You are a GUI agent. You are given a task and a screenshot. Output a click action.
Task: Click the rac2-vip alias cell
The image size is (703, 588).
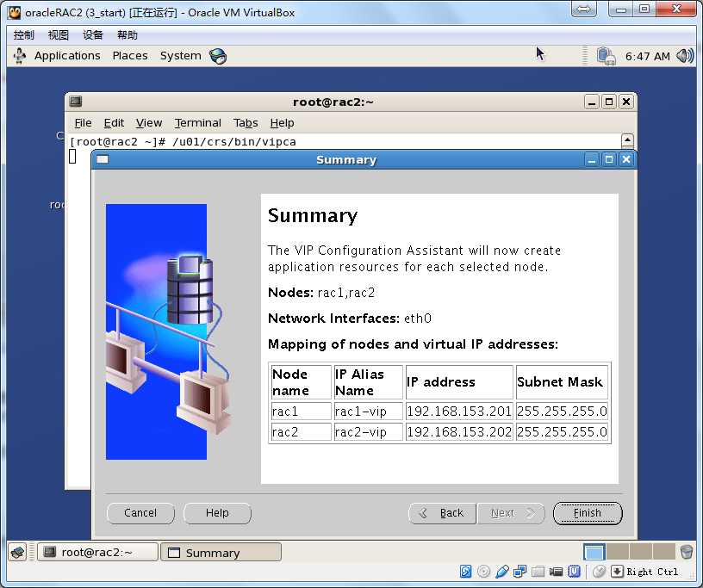coord(368,431)
